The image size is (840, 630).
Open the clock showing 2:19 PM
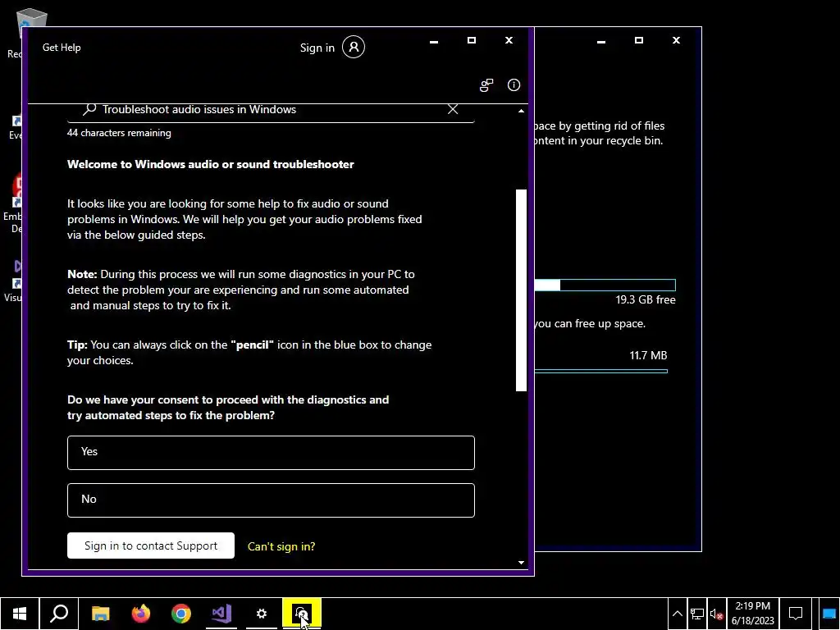point(753,614)
